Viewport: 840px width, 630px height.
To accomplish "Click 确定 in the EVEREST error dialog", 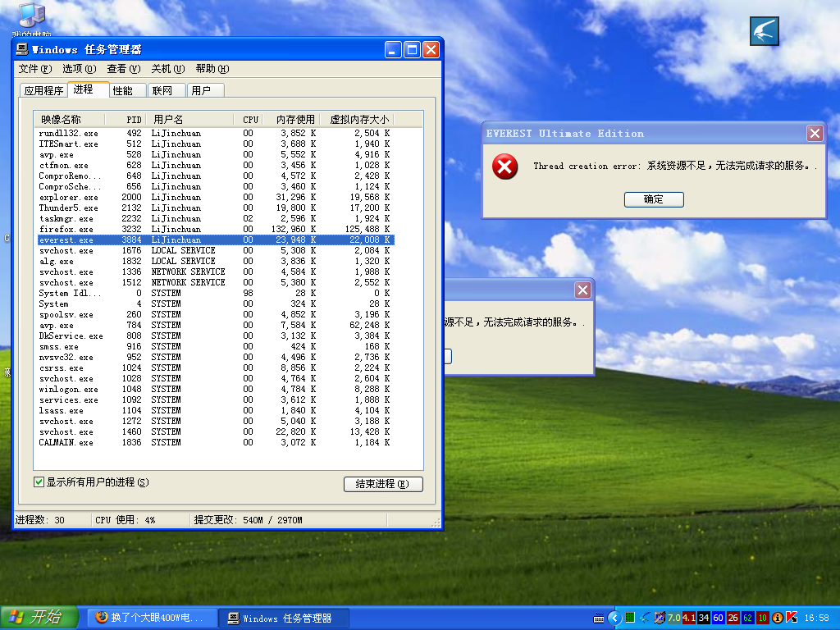I will click(x=653, y=199).
